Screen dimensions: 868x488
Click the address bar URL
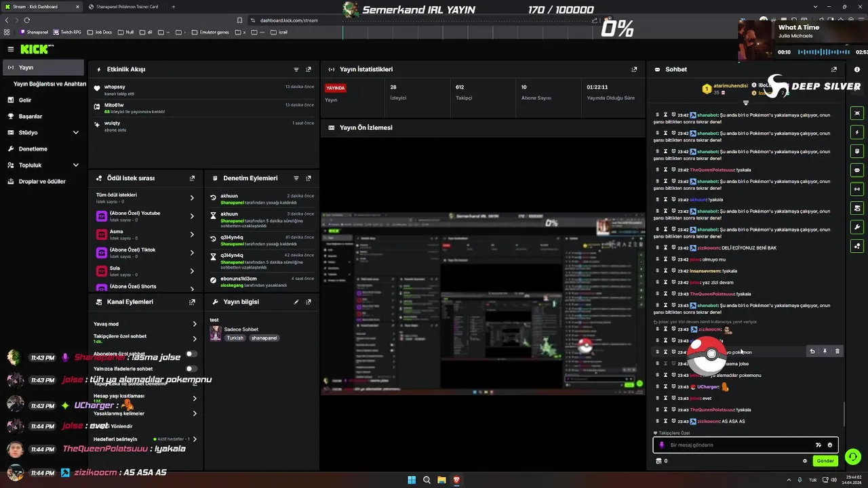pyautogui.click(x=289, y=20)
